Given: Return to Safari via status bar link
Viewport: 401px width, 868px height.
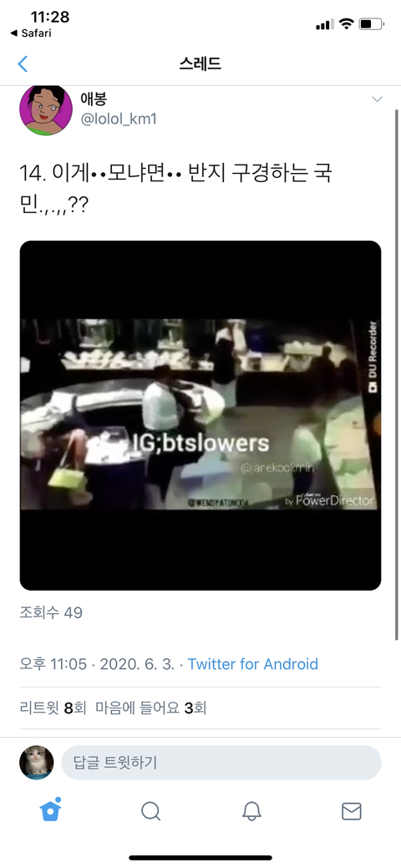Looking at the screenshot, I should tap(31, 33).
